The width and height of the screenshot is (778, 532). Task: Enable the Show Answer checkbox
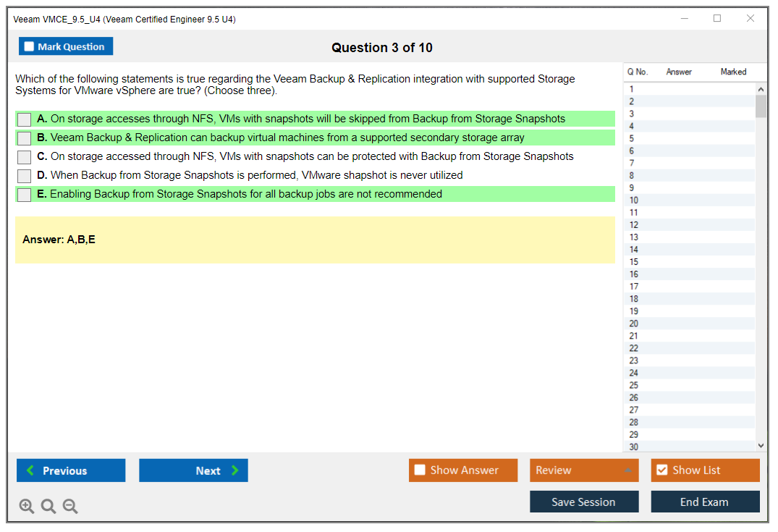click(x=420, y=470)
